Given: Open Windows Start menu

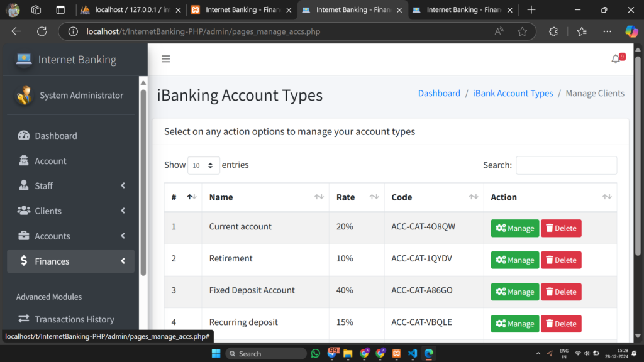Looking at the screenshot, I should (216, 353).
